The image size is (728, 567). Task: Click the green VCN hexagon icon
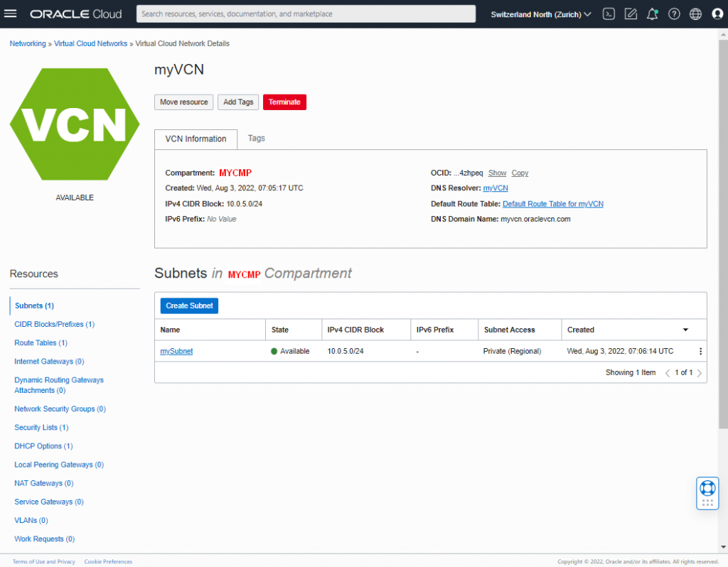tap(75, 124)
